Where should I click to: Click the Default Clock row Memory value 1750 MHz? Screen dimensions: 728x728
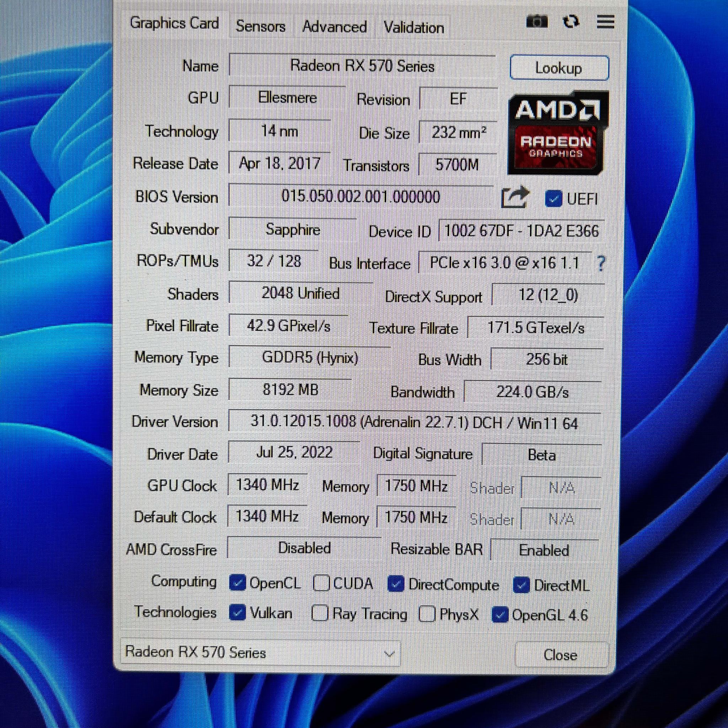click(416, 517)
